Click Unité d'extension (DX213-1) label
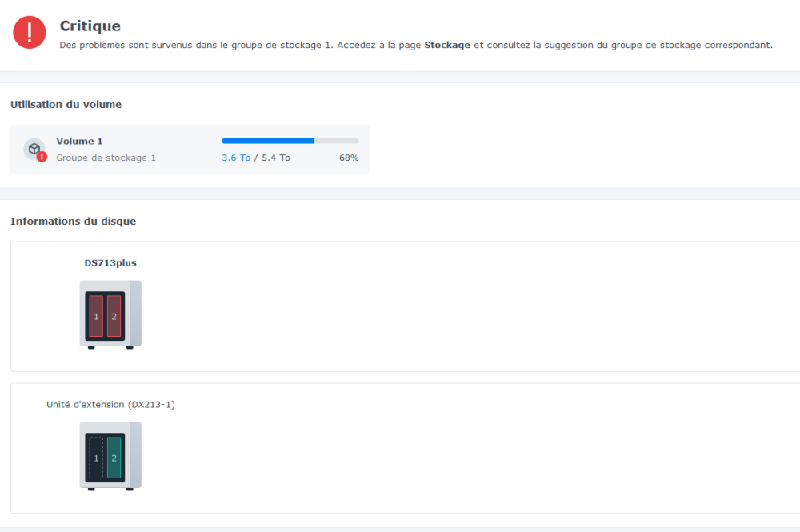Viewport: 800px width, 532px height. click(x=110, y=405)
